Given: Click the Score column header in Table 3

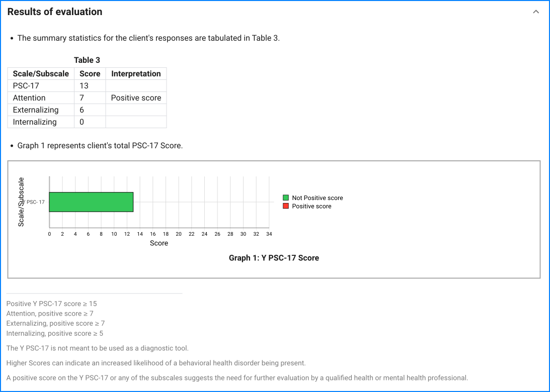Looking at the screenshot, I should (90, 74).
